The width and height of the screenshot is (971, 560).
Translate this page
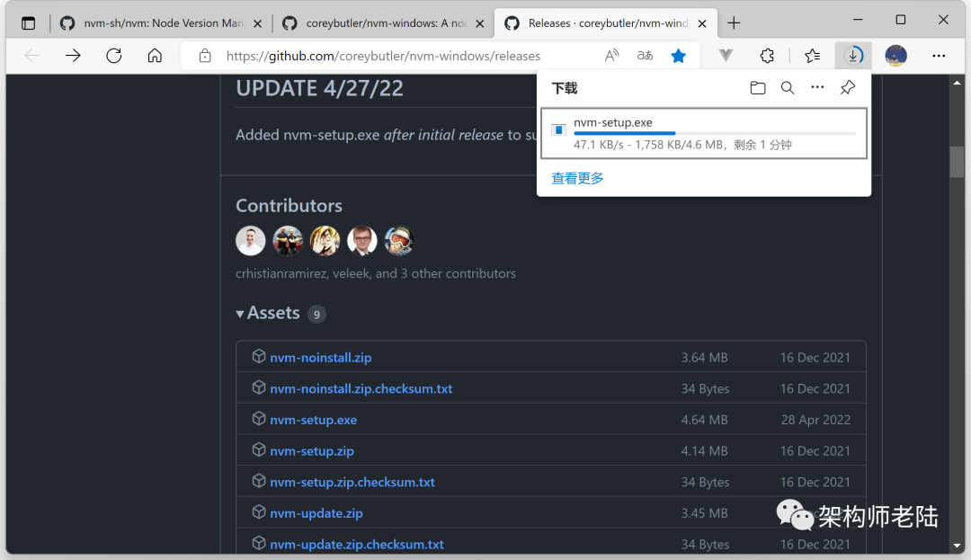(x=646, y=56)
